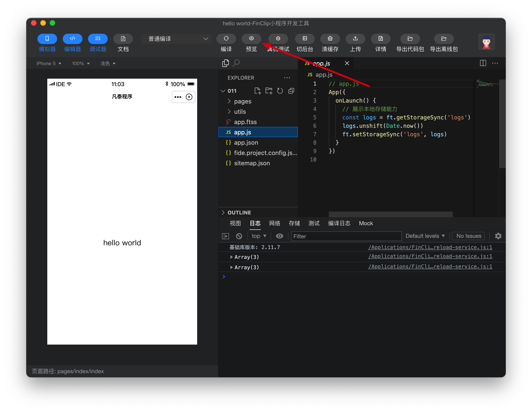Image resolution: width=532 pixels, height=412 pixels.
Task: Open the iPhone 5 device dropdown
Action: pos(48,63)
